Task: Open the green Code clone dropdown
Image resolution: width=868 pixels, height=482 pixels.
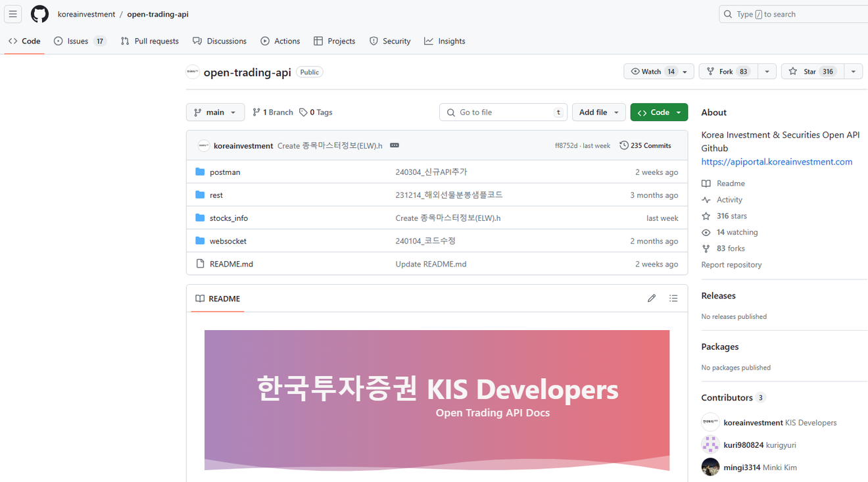Action: click(x=659, y=112)
